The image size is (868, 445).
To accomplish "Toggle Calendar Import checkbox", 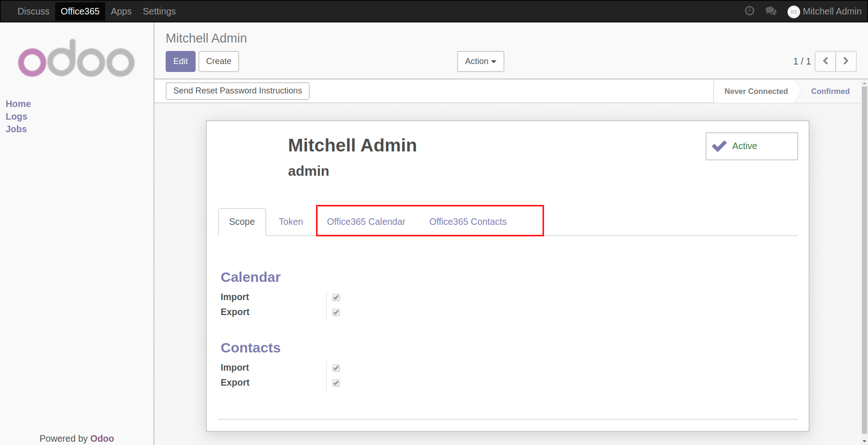I will tap(336, 297).
